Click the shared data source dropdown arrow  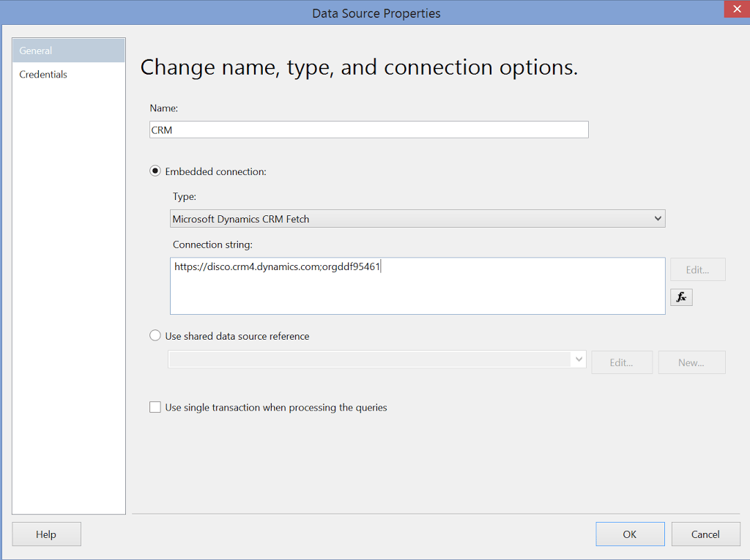pyautogui.click(x=579, y=359)
